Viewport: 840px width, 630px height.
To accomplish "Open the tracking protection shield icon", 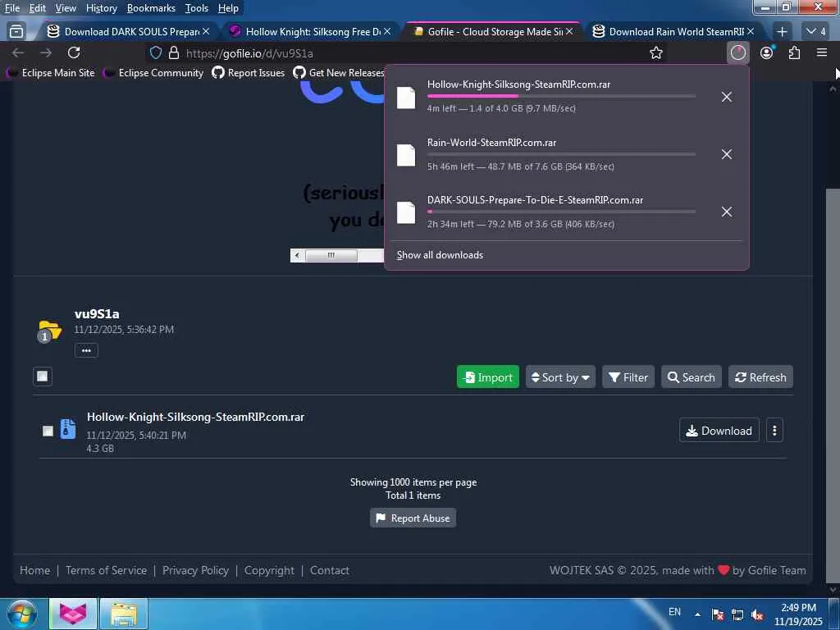I will 155,53.
